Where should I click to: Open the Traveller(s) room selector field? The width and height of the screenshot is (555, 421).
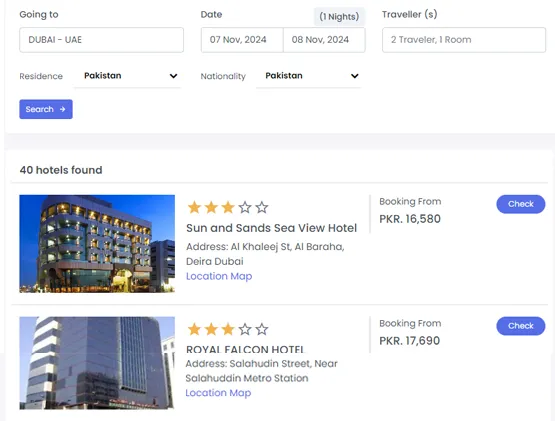coord(464,40)
